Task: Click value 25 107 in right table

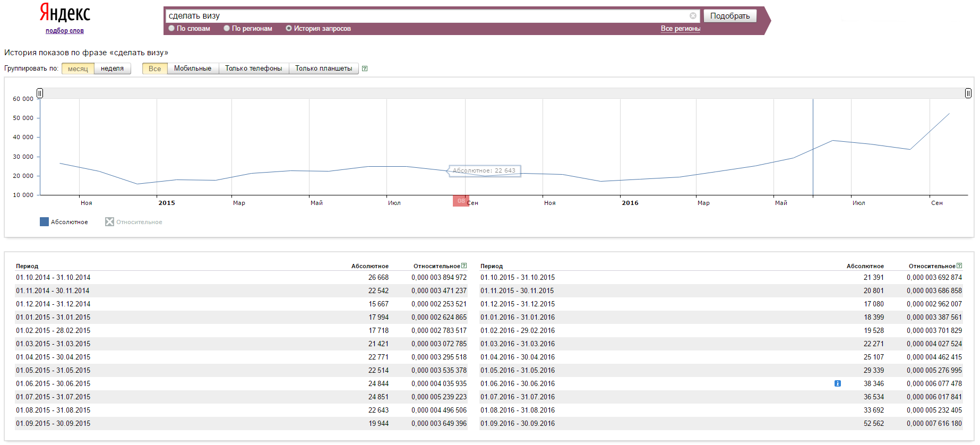Action: click(x=874, y=357)
